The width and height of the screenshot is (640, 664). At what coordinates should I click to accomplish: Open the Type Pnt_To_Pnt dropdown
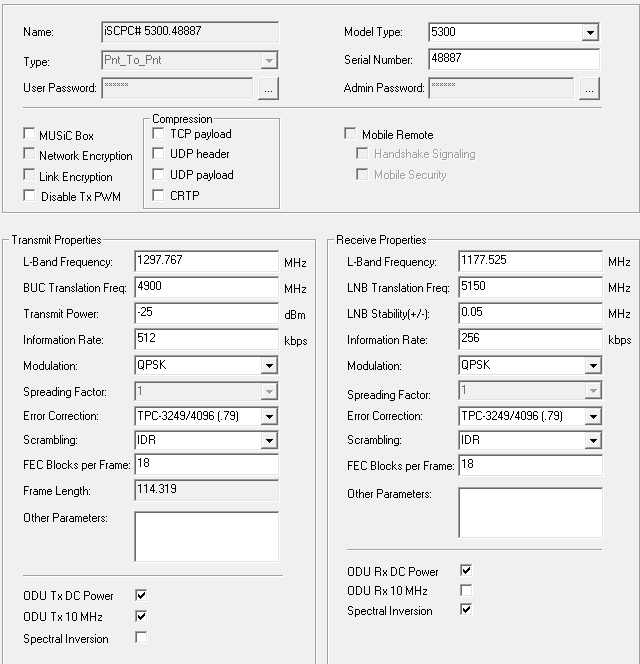click(x=269, y=61)
